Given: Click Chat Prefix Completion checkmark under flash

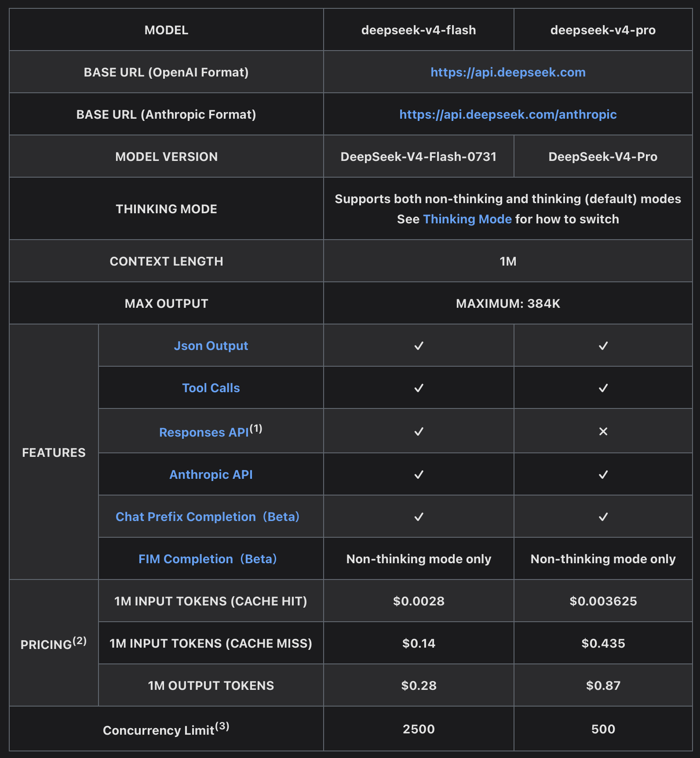Looking at the screenshot, I should click(x=419, y=517).
